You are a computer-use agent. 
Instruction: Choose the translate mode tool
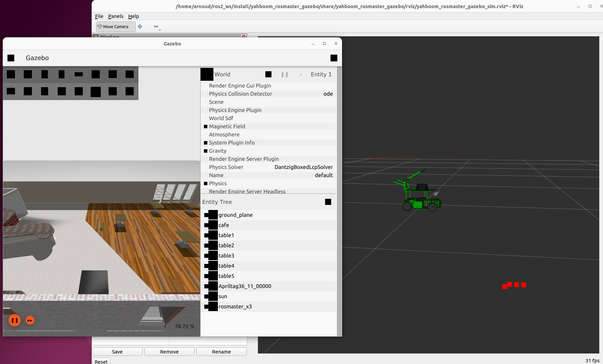click(x=28, y=91)
